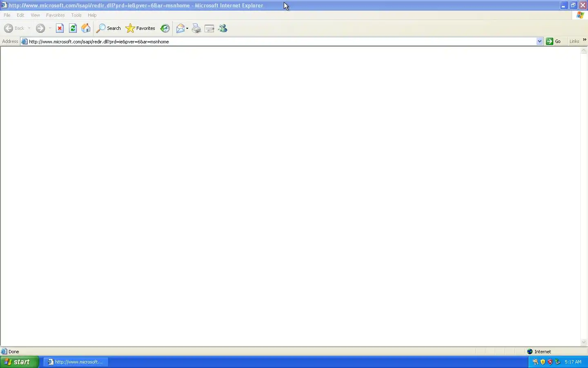Viewport: 588px width, 368px height.
Task: Click the Forward arrow button
Action: [x=40, y=28]
